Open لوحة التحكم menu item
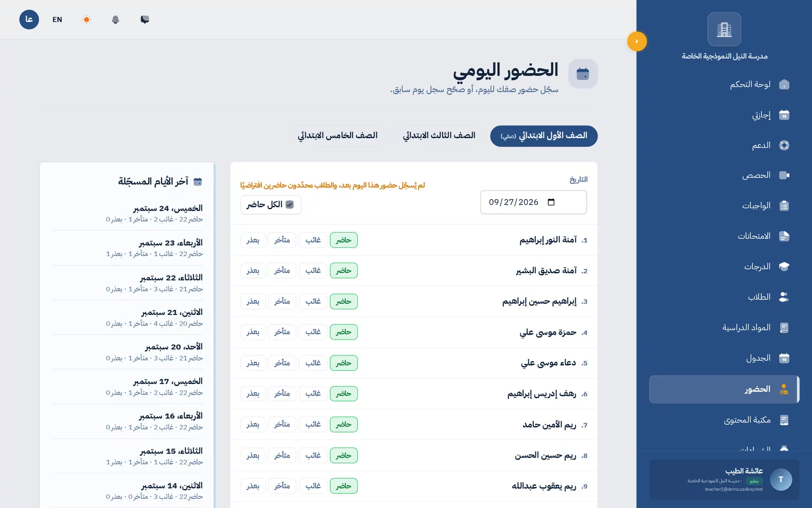 [x=724, y=84]
